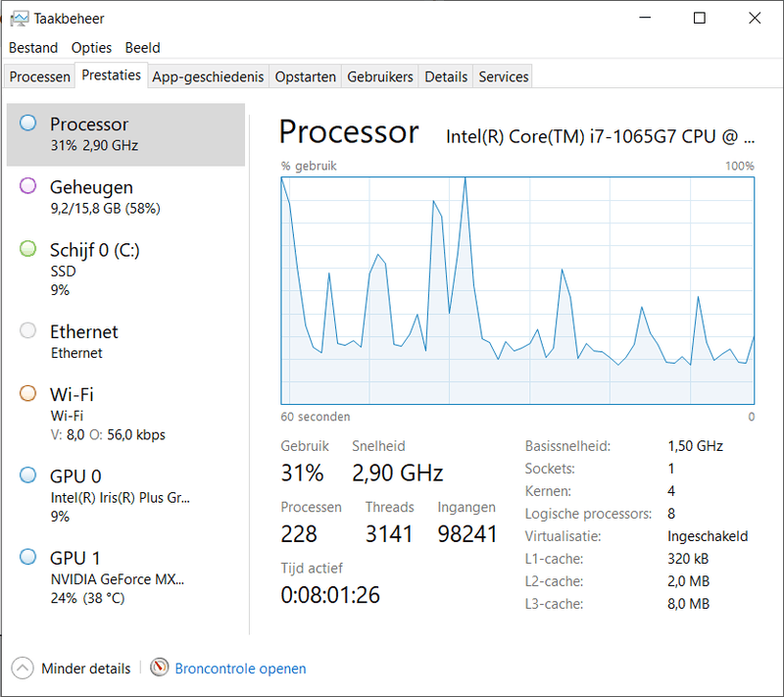Open the Services tab
This screenshot has width=784, height=697.
pos(504,76)
